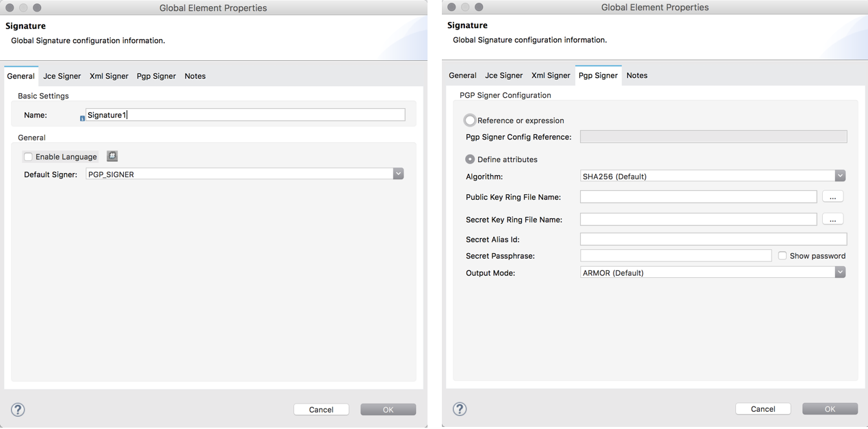Click the help icon in left dialog
This screenshot has height=429, width=868.
click(18, 409)
